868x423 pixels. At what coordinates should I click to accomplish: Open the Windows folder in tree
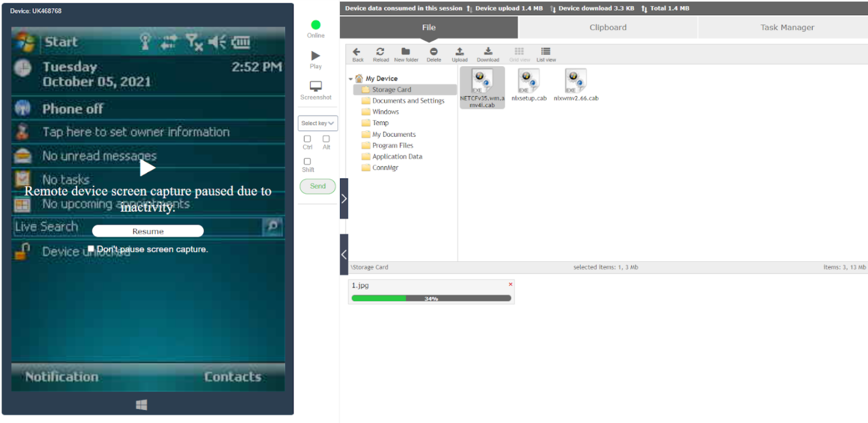point(385,112)
